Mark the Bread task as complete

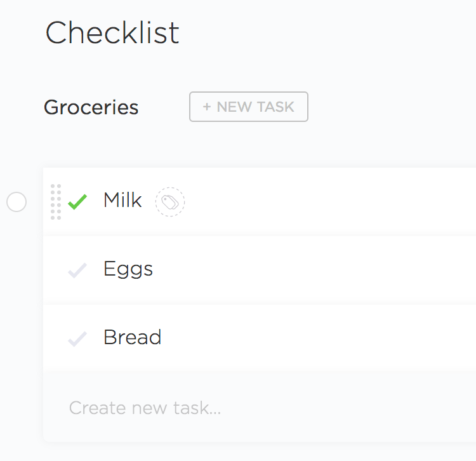77,339
